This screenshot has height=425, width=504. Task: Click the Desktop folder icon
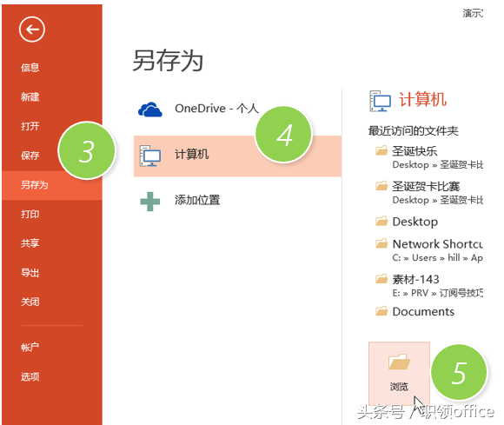tap(381, 221)
